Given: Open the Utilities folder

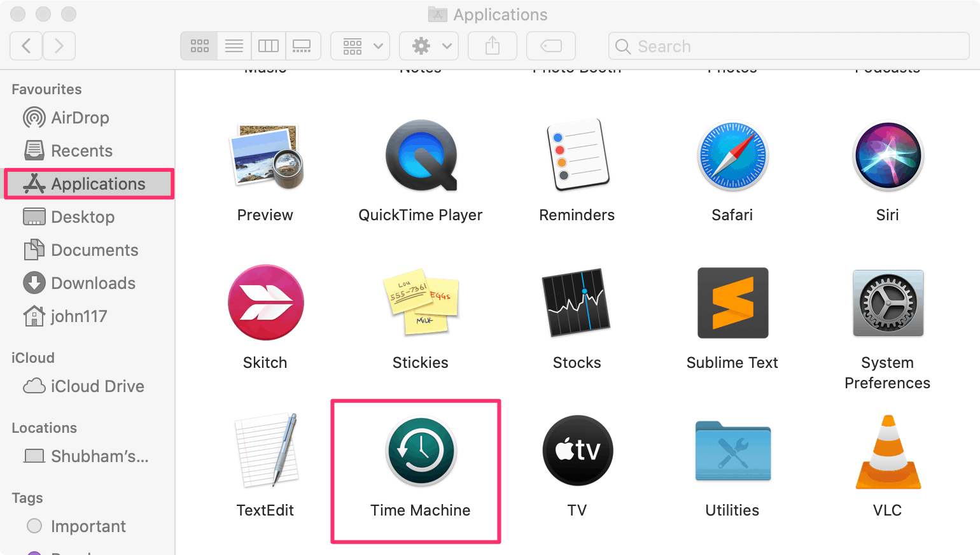Looking at the screenshot, I should [x=732, y=451].
